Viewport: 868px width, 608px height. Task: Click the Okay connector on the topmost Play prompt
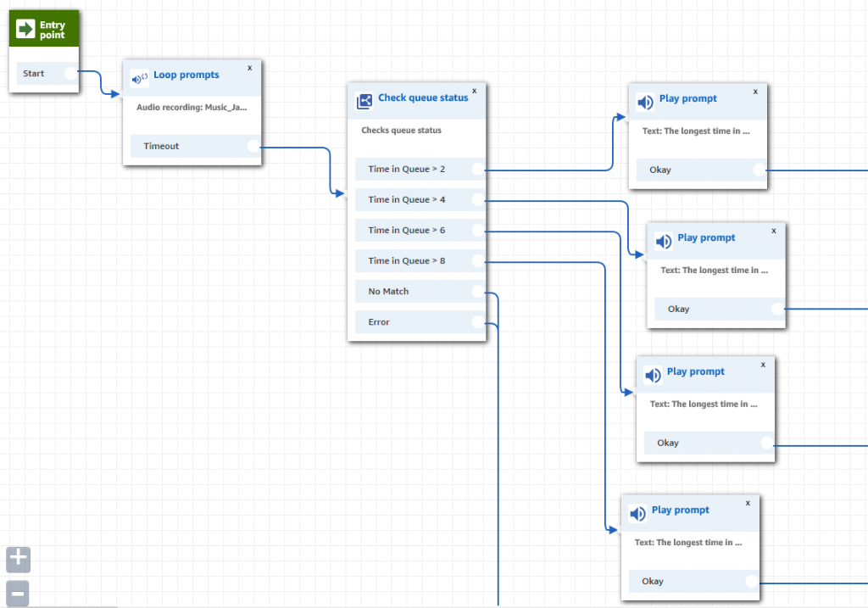(760, 170)
